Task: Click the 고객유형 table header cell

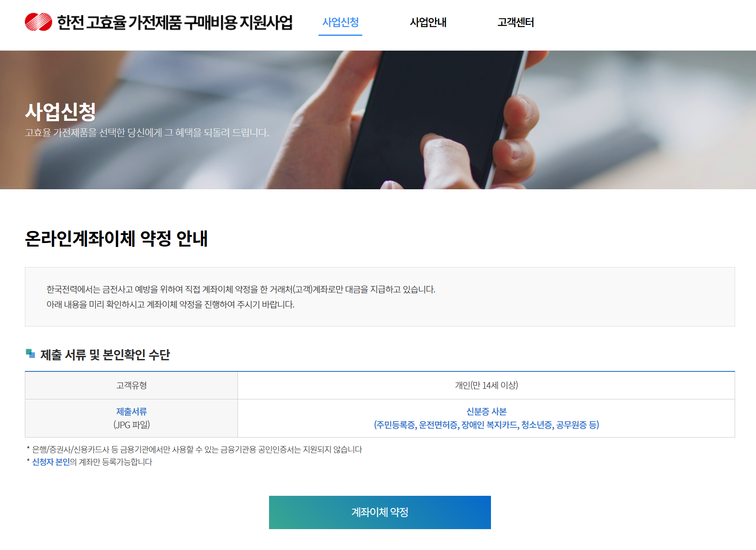Action: pos(131,386)
